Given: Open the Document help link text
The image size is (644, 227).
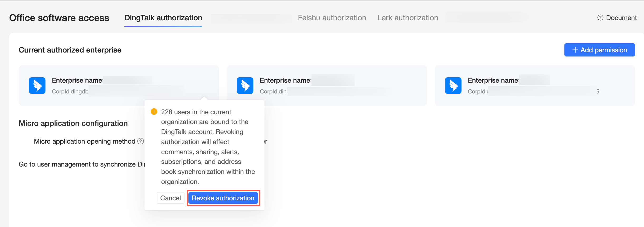Looking at the screenshot, I should tap(621, 18).
